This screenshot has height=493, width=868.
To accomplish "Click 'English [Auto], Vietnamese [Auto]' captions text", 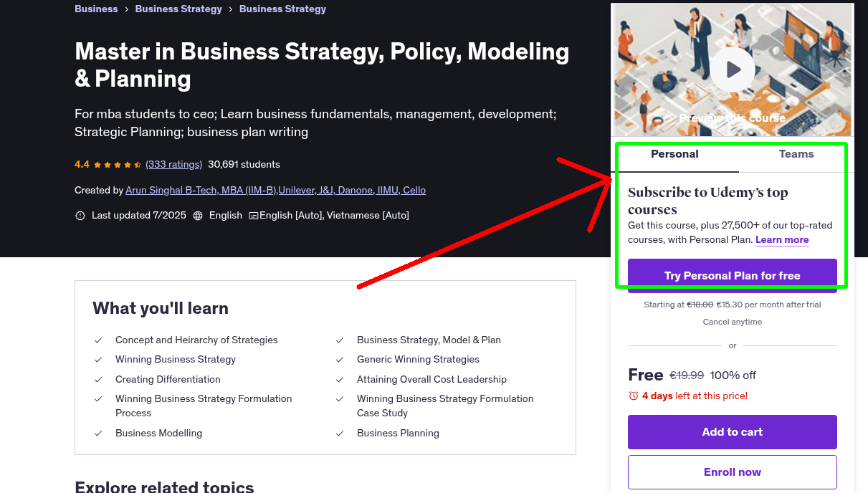I will coord(334,215).
